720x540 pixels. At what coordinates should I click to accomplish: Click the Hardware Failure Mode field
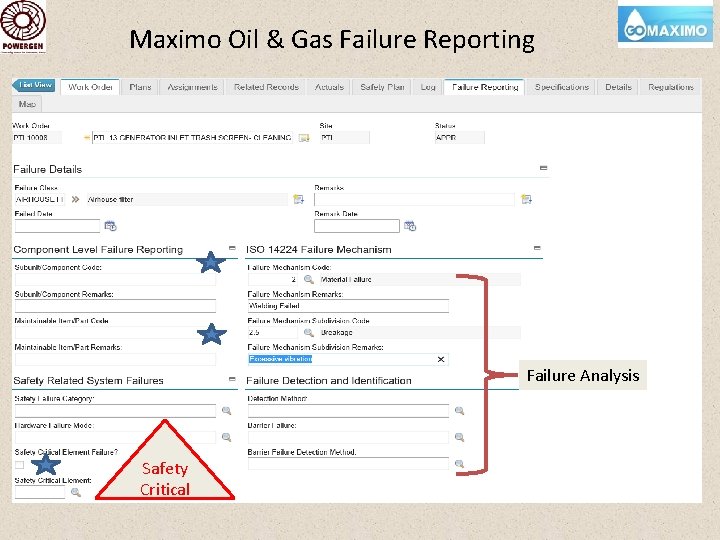115,437
